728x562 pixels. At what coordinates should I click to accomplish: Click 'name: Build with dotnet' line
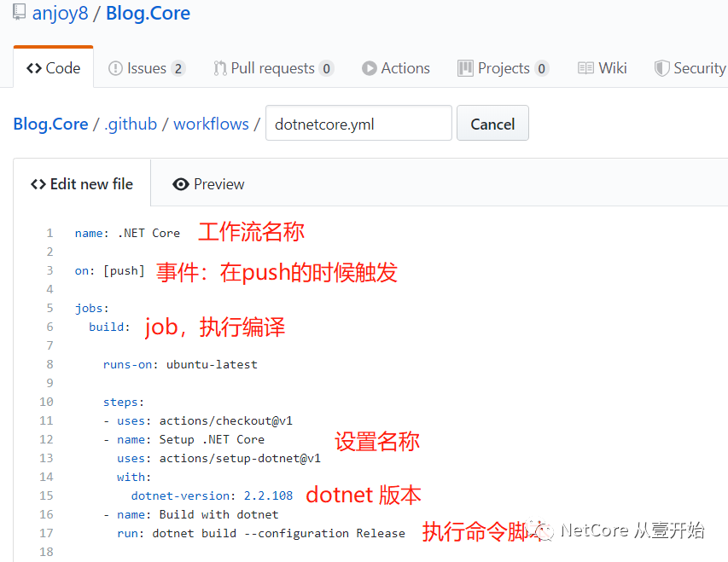tap(191, 514)
